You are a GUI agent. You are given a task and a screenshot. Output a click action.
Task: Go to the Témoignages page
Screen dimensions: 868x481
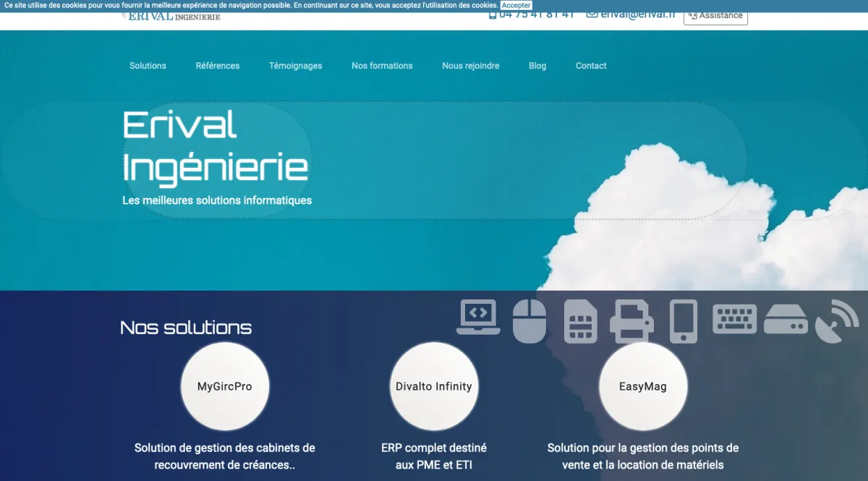[296, 66]
